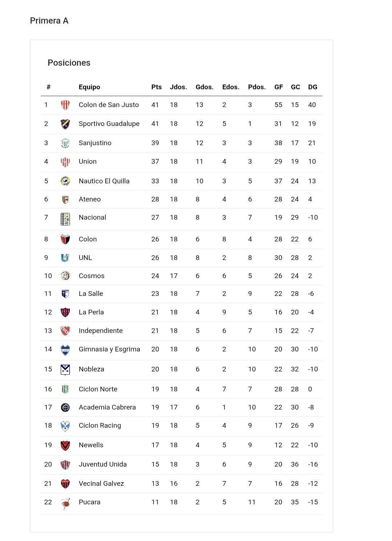Screen dimensions: 392x541
Task: Select the Pts column header
Action: tap(156, 87)
